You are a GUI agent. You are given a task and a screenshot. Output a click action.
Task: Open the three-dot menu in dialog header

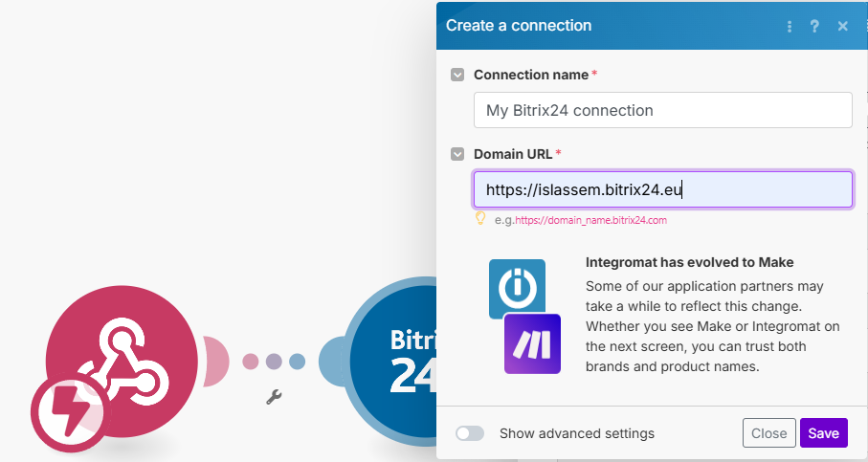pyautogui.click(x=790, y=26)
